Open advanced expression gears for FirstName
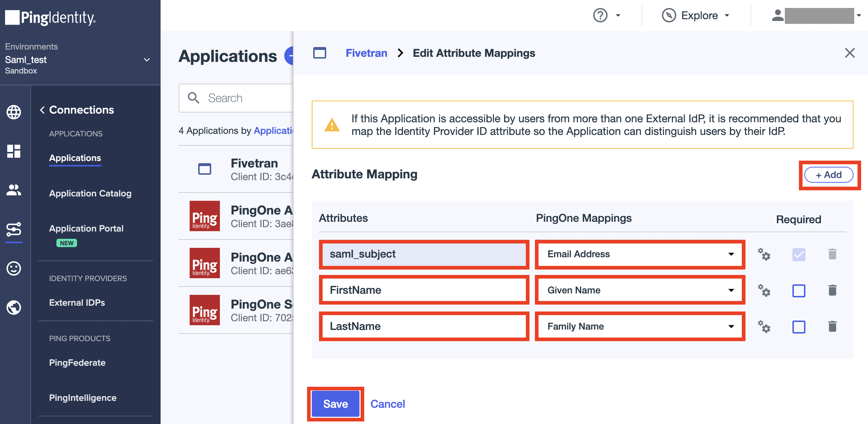868x424 pixels. point(764,290)
